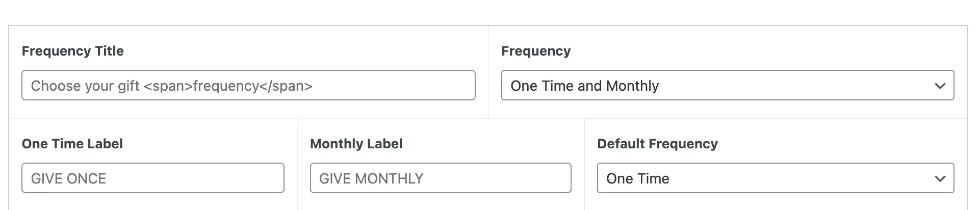Click the "Frequency" label above the dropdown
Viewport: 980px width, 210px height.
tap(536, 51)
